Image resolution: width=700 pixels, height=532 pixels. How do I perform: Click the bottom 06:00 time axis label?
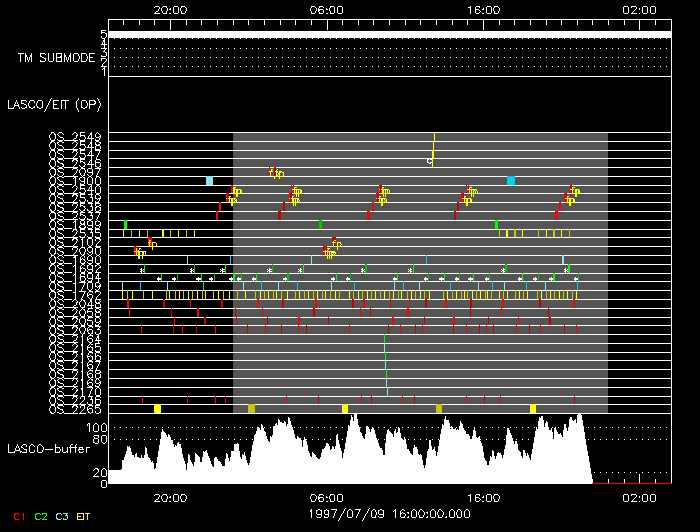click(x=327, y=496)
